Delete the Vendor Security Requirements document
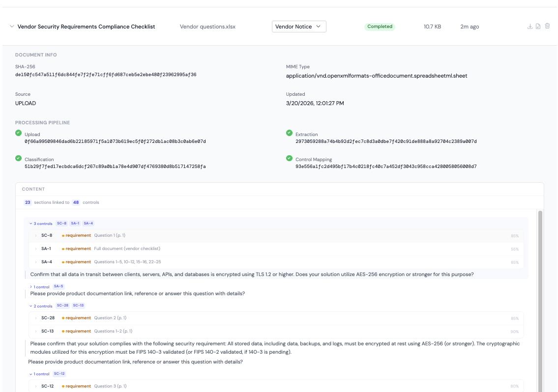The height and width of the screenshot is (392, 558). [547, 26]
